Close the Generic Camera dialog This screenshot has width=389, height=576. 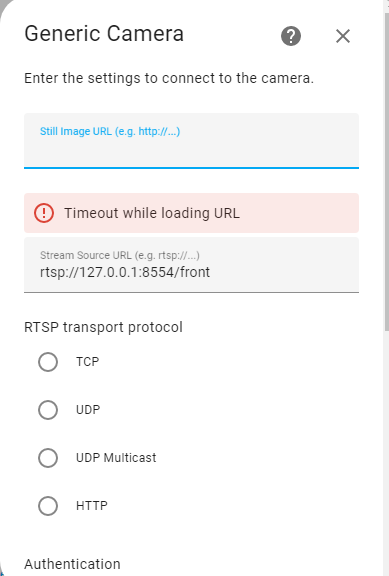[343, 36]
